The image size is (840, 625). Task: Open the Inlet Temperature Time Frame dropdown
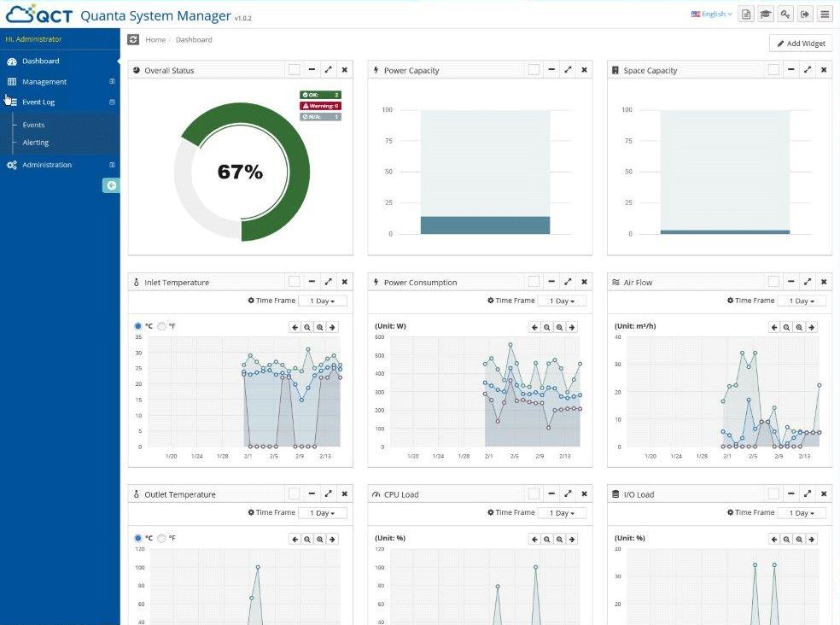click(x=323, y=301)
